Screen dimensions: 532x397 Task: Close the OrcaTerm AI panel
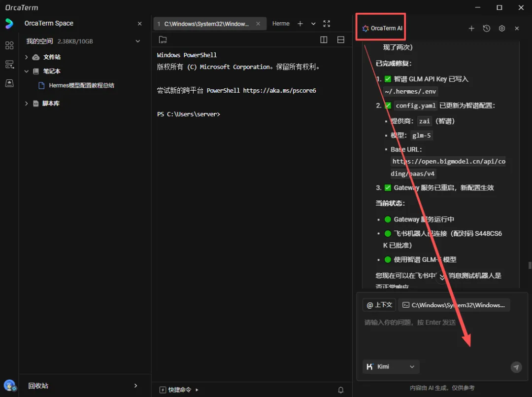click(x=517, y=28)
